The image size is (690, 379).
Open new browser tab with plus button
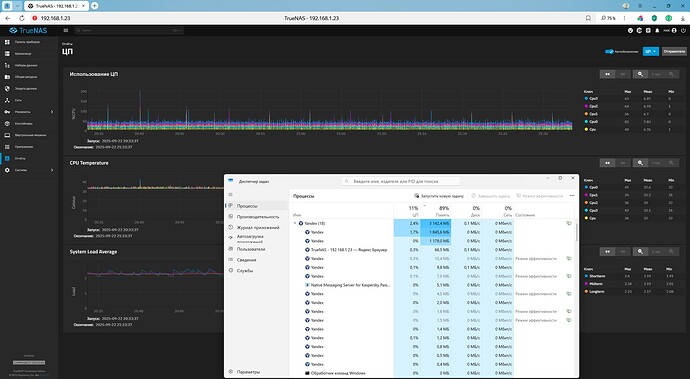coord(94,6)
